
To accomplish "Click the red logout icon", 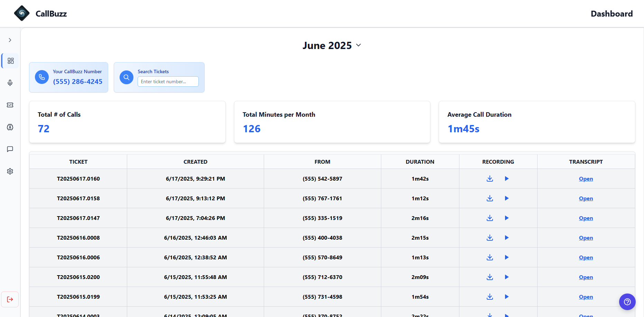I will tap(10, 299).
